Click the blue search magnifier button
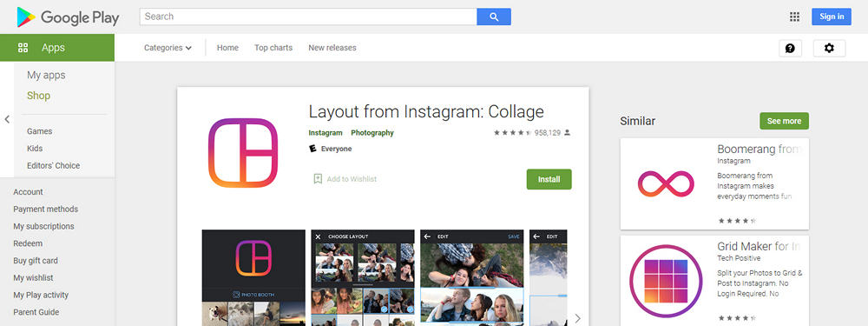Image resolution: width=868 pixels, height=326 pixels. click(494, 17)
